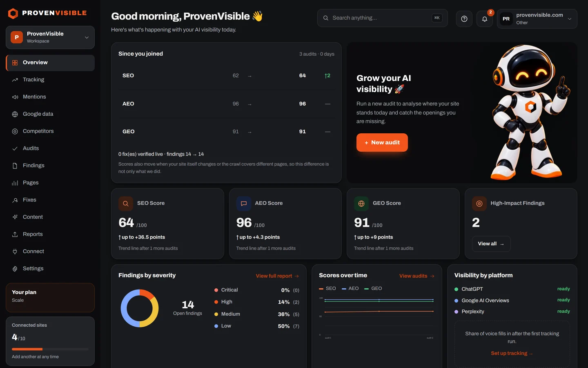Screen dimensions: 588x368
Task: Click the Low severity row
Action: (257, 326)
